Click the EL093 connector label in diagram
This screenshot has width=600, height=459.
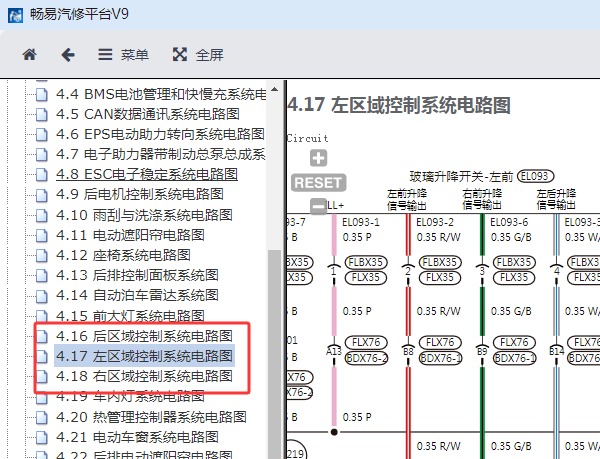535,176
